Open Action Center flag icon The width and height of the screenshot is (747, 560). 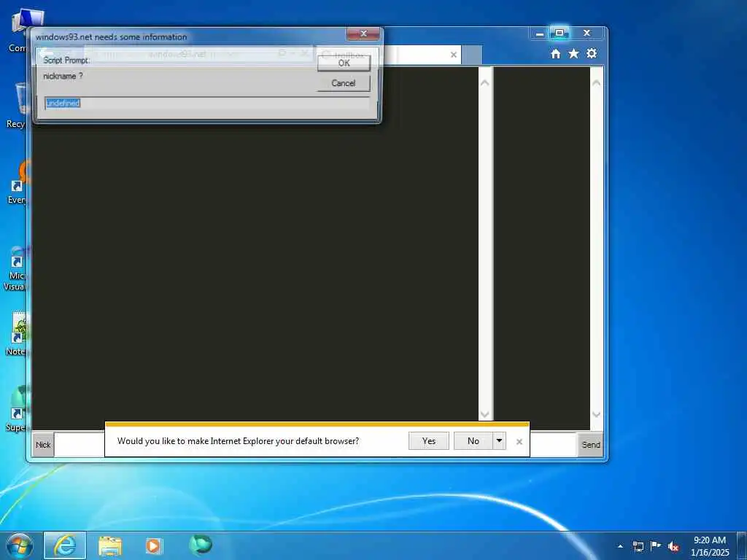(x=656, y=545)
